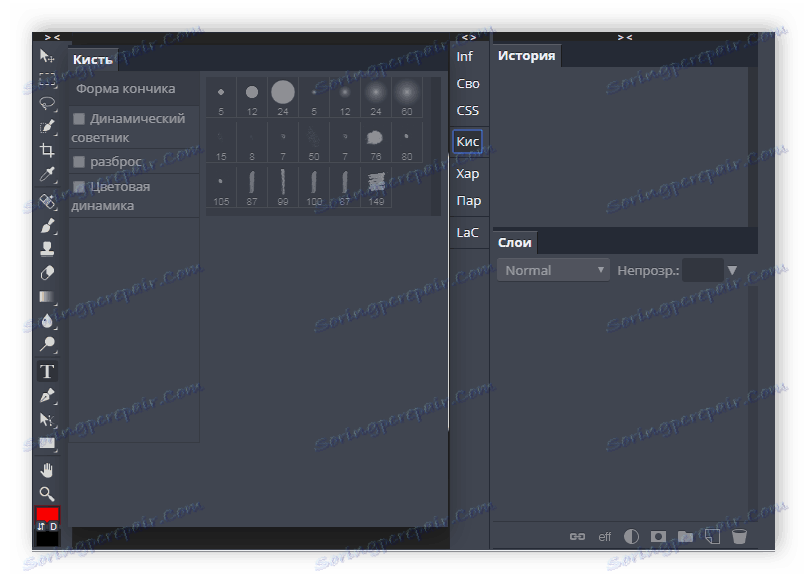
Task: Create a new folder in Layers
Action: (685, 537)
